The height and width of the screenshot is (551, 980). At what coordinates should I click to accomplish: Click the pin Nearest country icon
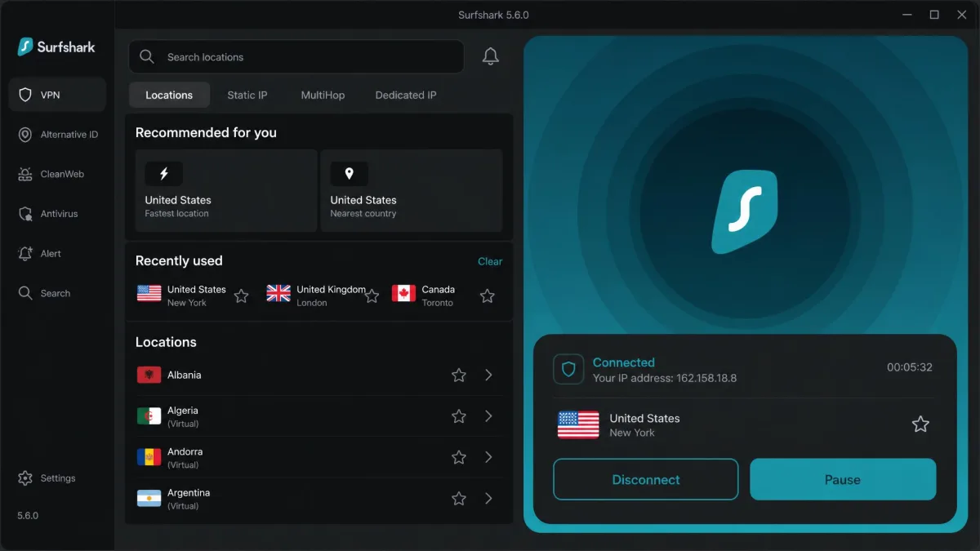(x=349, y=174)
